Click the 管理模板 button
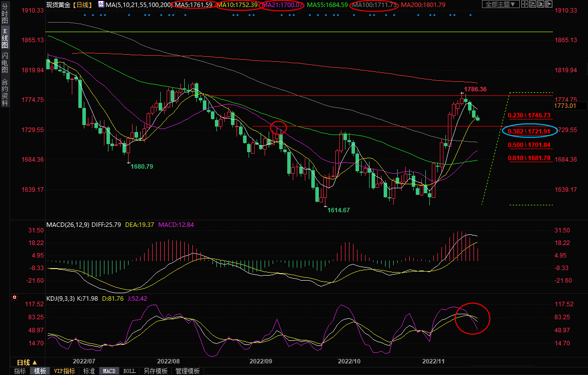The image size is (588, 375). coord(187,371)
